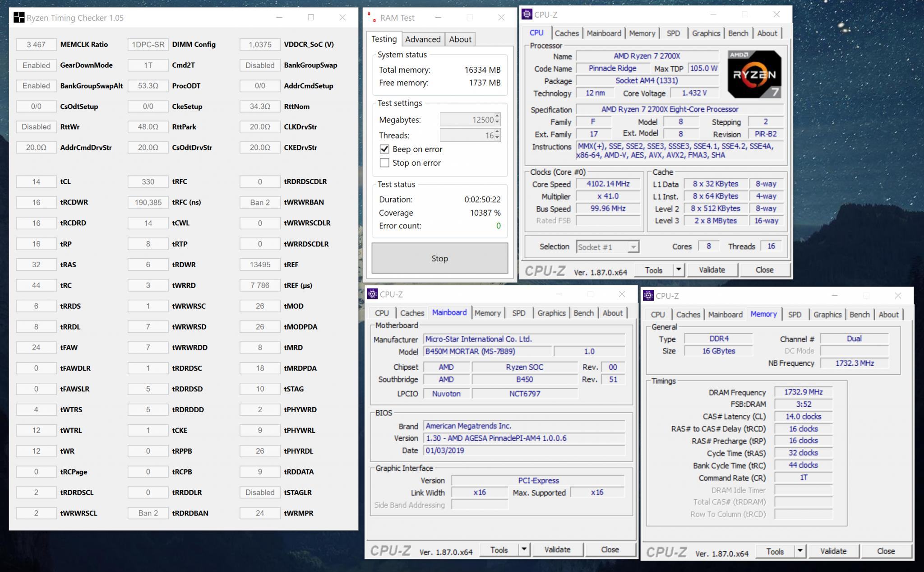Click the tRDRDBAN value Ban 2
924x572 pixels.
point(148,513)
